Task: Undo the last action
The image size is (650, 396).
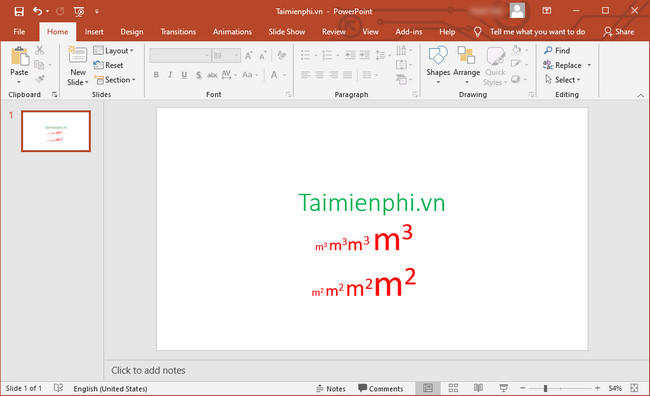Action: tap(37, 11)
